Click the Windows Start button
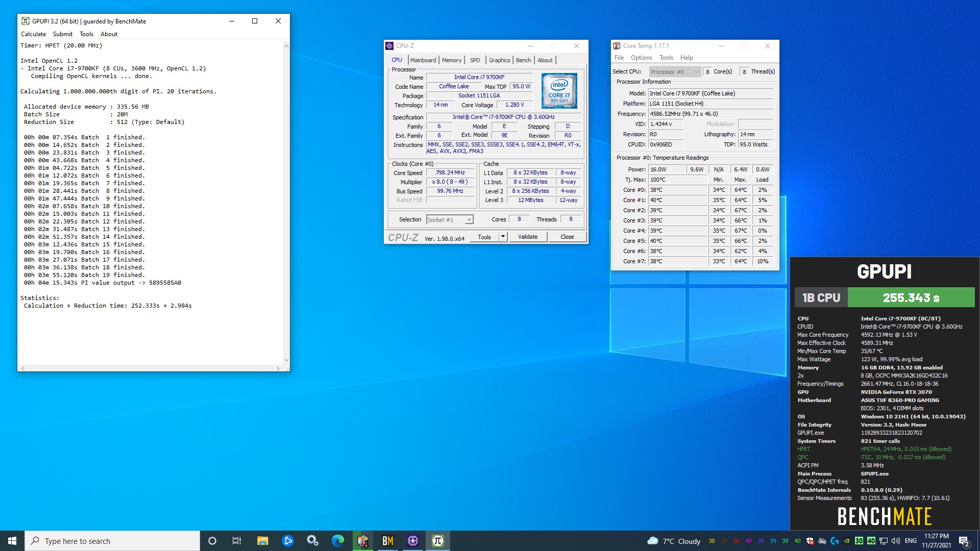Screen dimensions: 980x551 click(12, 541)
